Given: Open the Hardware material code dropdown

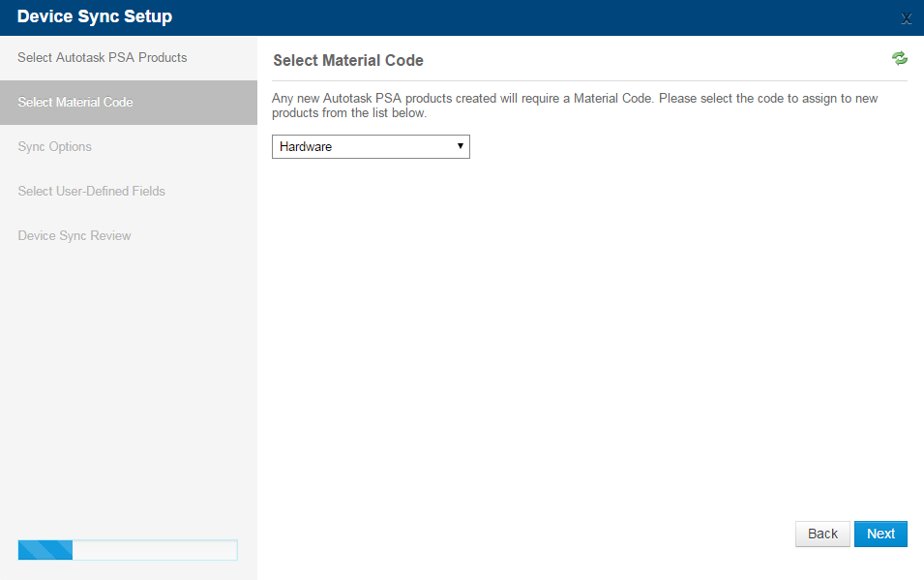Looking at the screenshot, I should 371,146.
